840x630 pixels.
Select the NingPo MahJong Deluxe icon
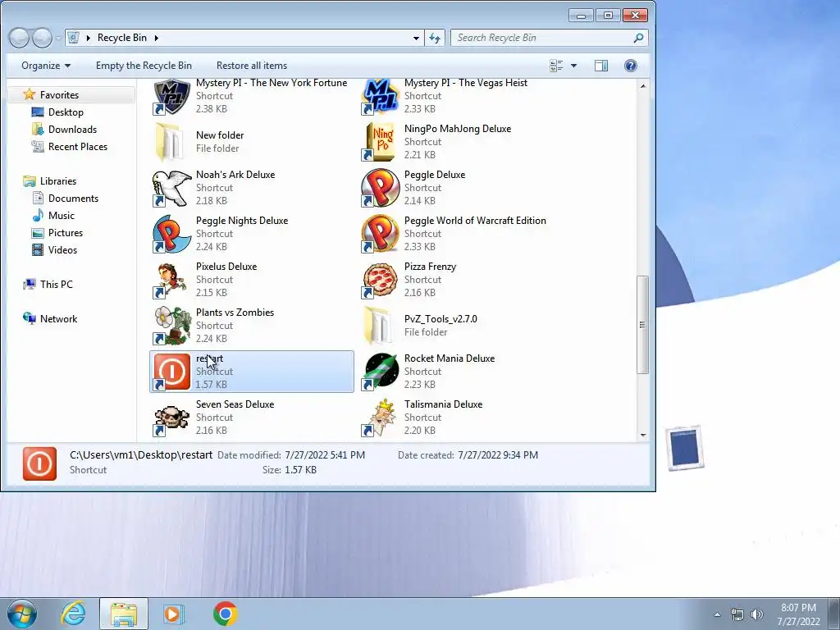pos(380,142)
